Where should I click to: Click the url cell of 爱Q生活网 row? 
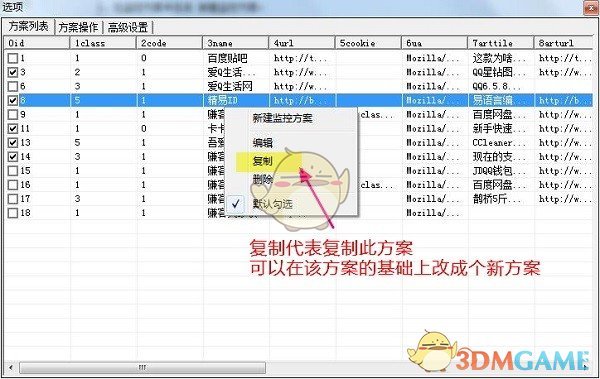click(300, 86)
